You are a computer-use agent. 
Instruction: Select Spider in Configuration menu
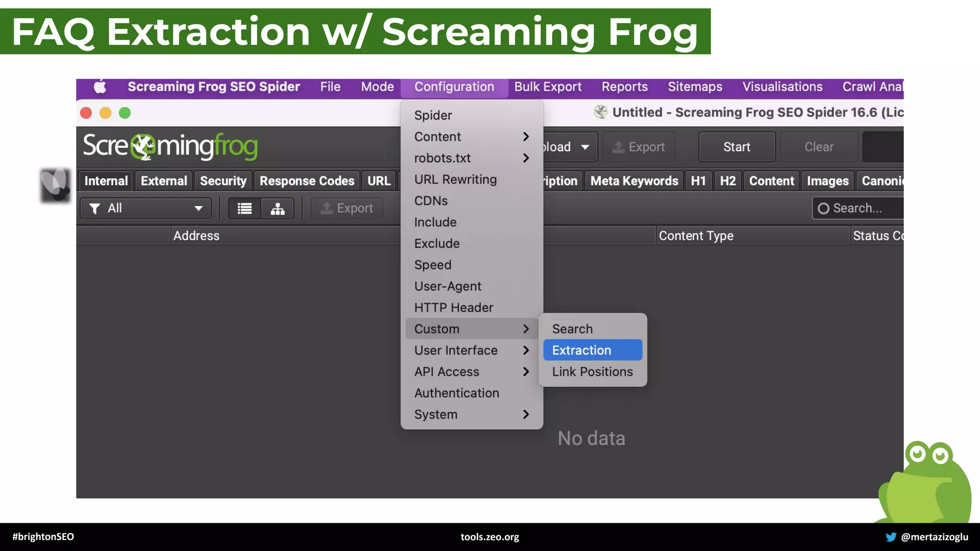471,115
